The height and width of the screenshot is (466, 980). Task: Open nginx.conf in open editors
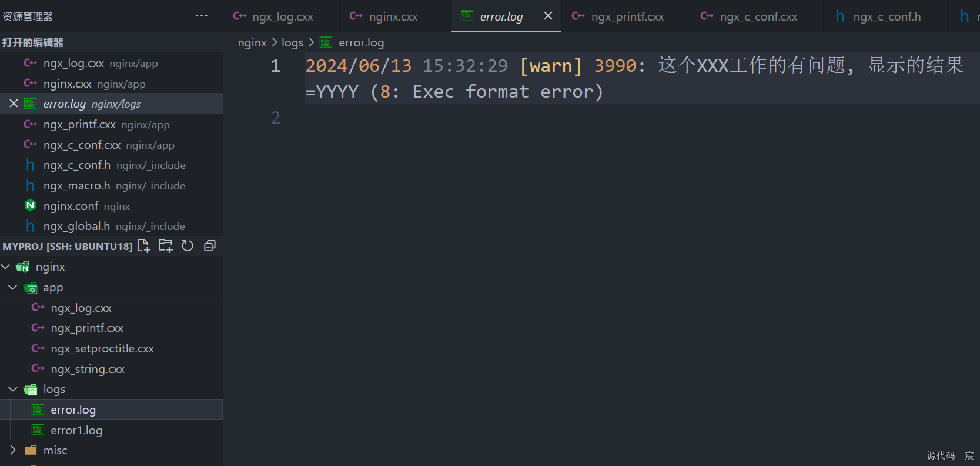(111, 206)
